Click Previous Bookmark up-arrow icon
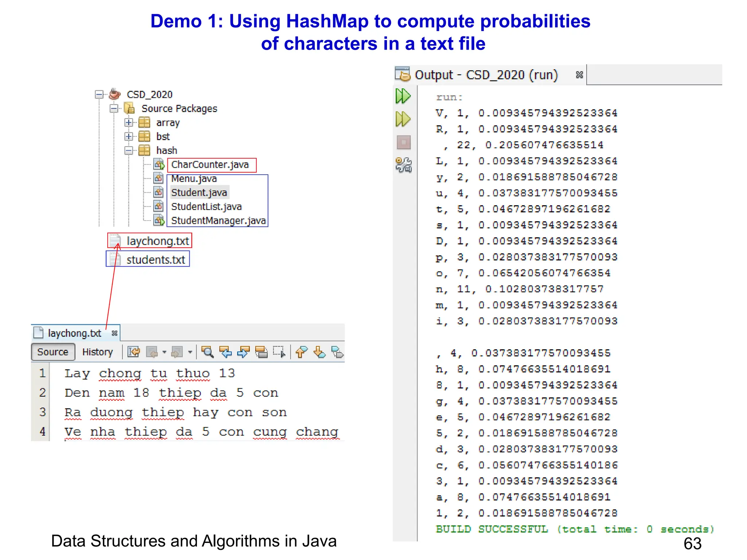The height and width of the screenshot is (560, 747). point(301,352)
